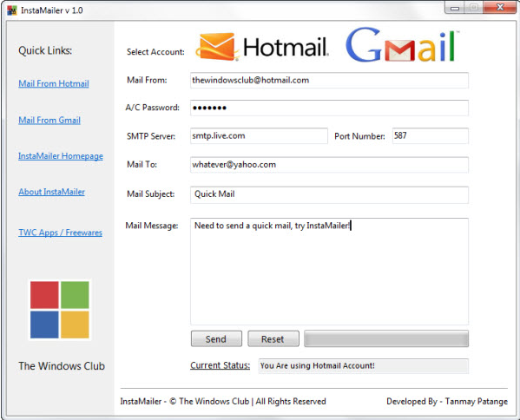Click the Mail From address field
Screen dimensions: 520x420
click(x=329, y=80)
